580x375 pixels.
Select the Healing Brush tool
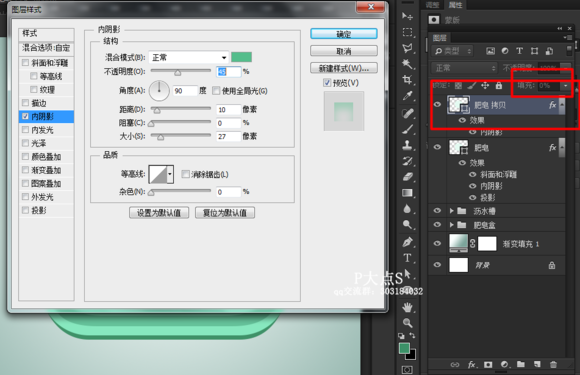407,113
